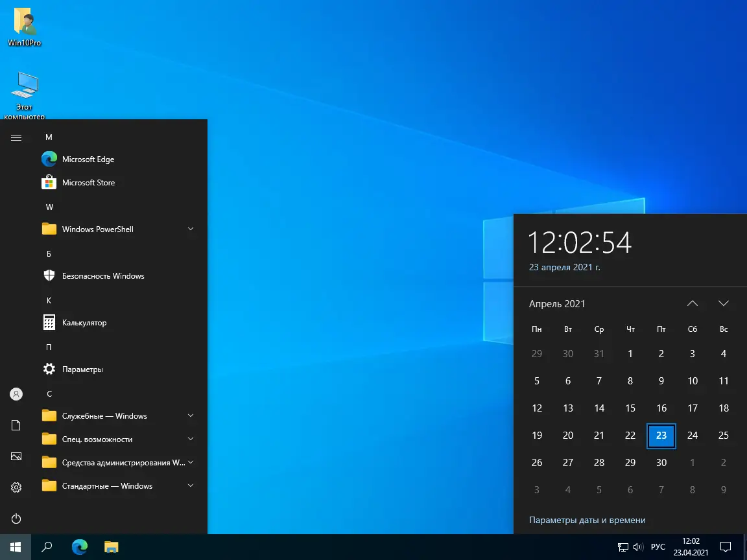Select date 12 in the calendar
The height and width of the screenshot is (560, 747).
pos(537,408)
